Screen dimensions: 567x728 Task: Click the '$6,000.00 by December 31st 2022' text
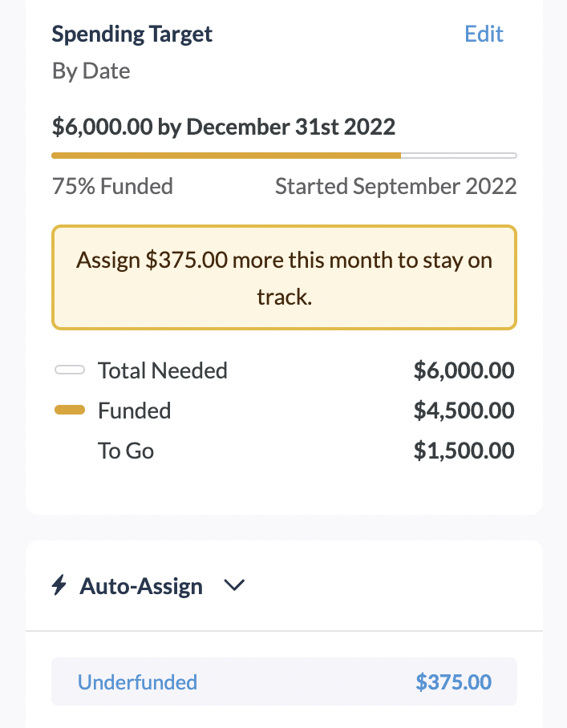pyautogui.click(x=224, y=127)
